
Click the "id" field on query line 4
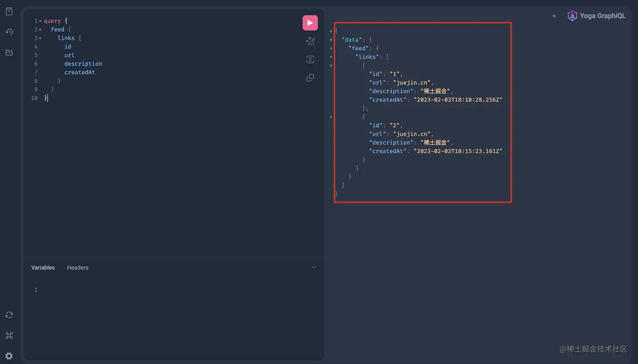[68, 47]
